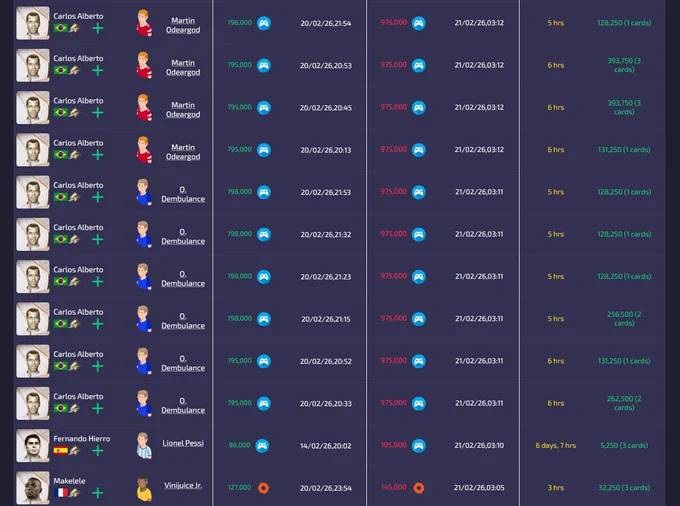
Task: Click controller icon next to 98,000 price
Action: [262, 445]
